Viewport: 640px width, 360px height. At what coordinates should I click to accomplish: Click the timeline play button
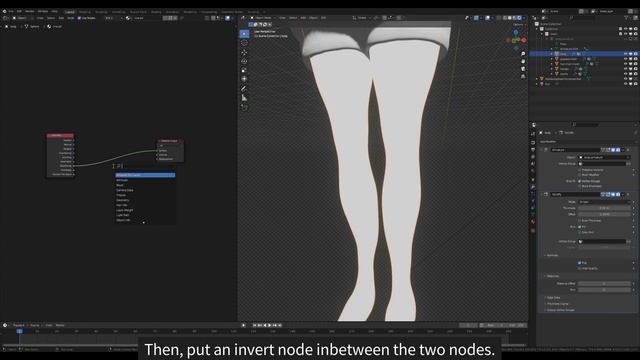(270, 325)
